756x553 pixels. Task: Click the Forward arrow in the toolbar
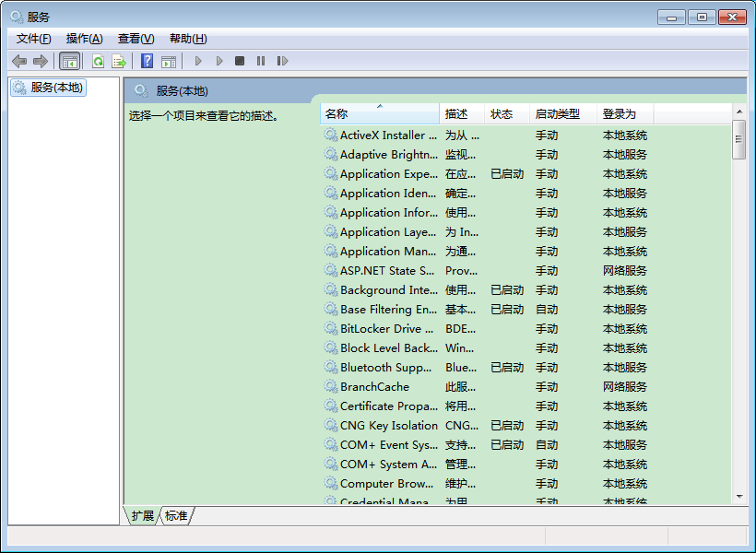(x=40, y=61)
